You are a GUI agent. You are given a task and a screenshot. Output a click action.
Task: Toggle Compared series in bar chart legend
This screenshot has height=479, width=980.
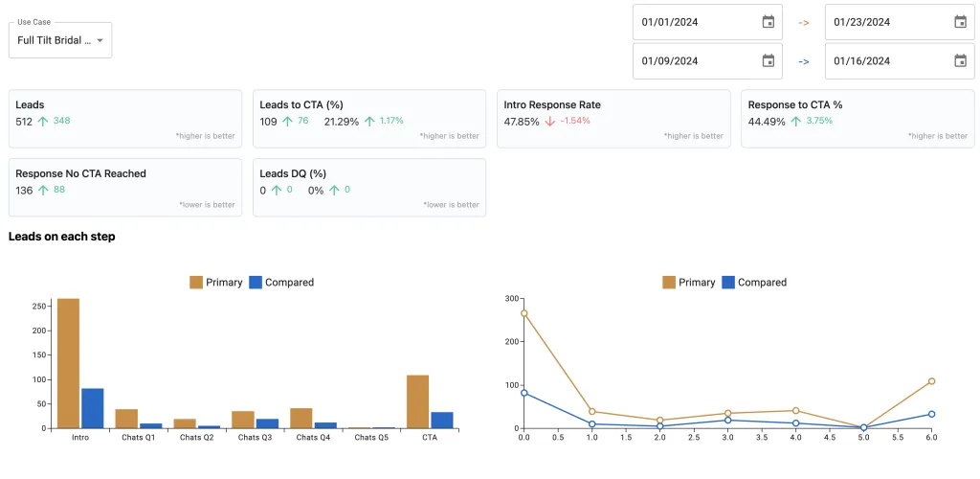[x=281, y=282]
